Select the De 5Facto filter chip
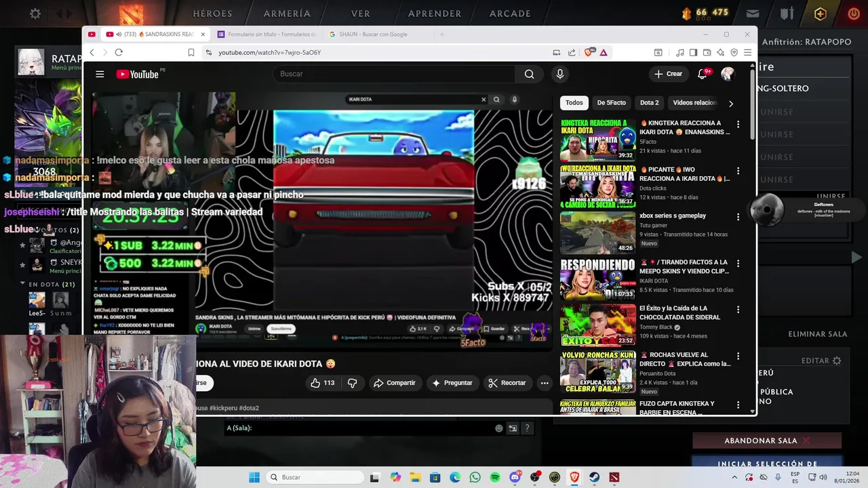The height and width of the screenshot is (488, 868). click(x=611, y=103)
